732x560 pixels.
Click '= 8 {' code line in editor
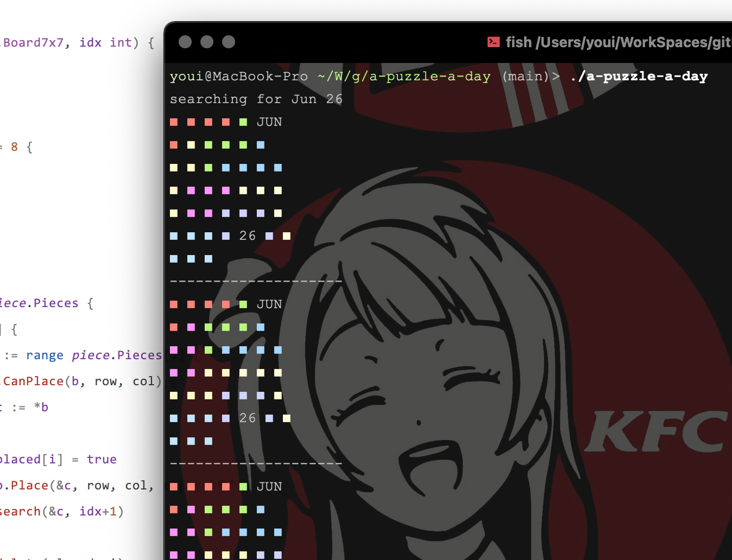[x=16, y=147]
